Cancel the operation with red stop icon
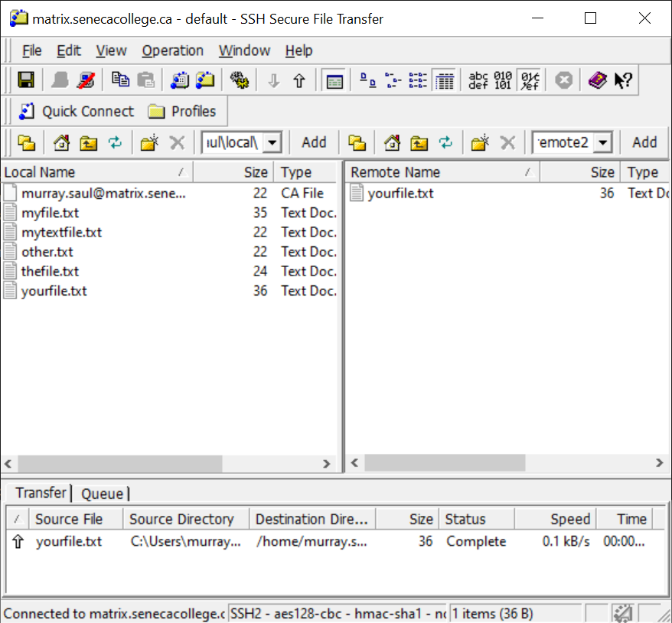 pyautogui.click(x=563, y=80)
